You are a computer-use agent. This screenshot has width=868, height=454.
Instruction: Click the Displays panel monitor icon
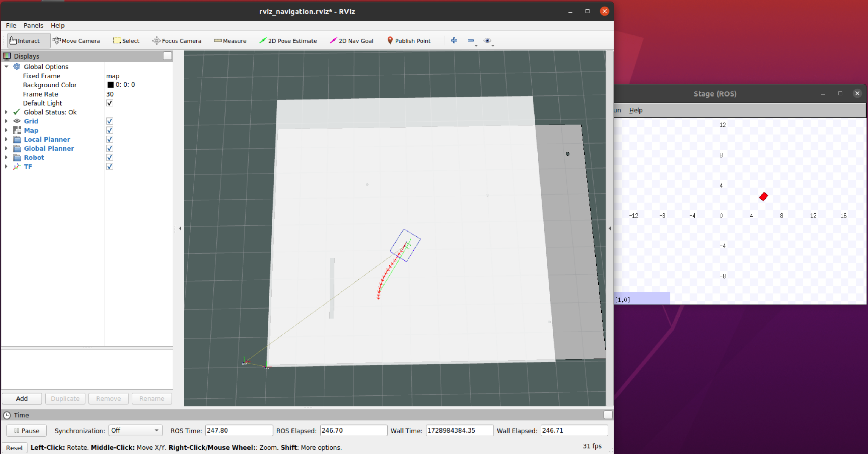(x=7, y=56)
